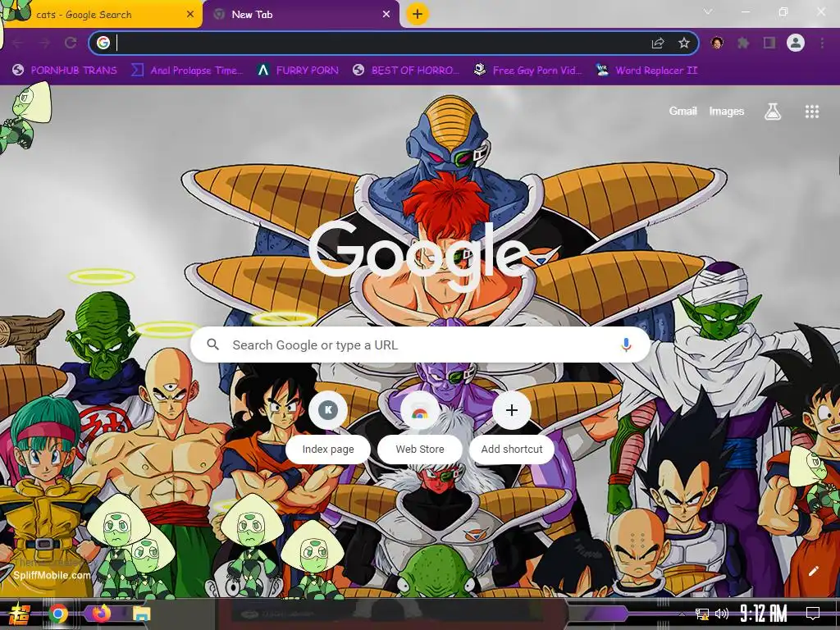
Task: Click the 9:12 AM taskbar clock
Action: pyautogui.click(x=764, y=613)
